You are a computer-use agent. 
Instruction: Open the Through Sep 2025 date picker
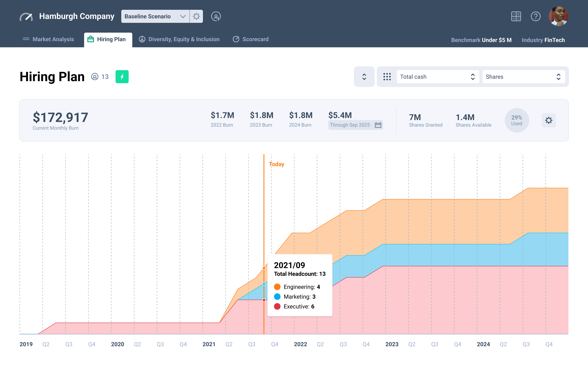(355, 125)
